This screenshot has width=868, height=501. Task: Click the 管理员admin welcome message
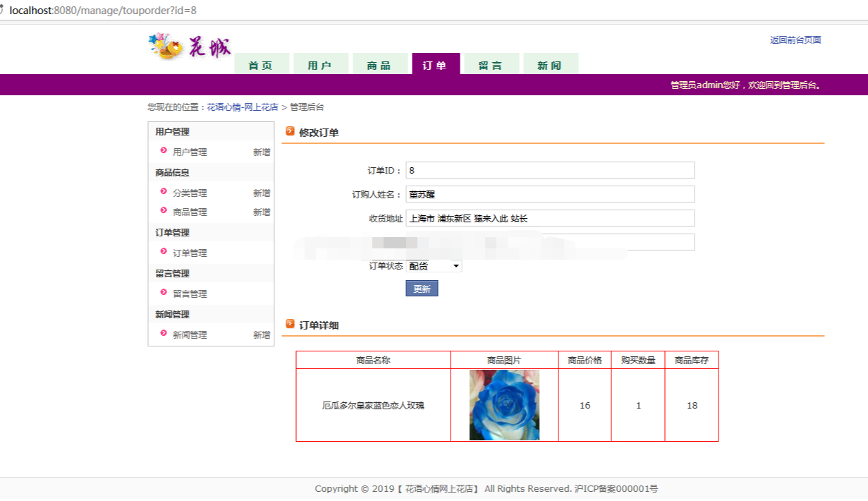click(745, 85)
